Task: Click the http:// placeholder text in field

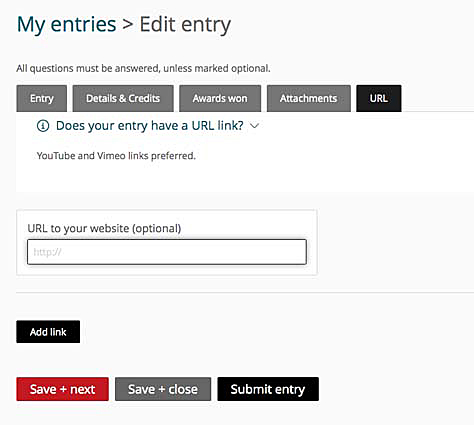Action: pos(47,252)
